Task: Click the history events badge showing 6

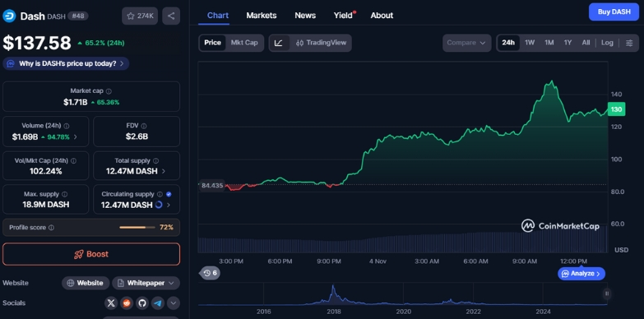Action: coord(210,273)
